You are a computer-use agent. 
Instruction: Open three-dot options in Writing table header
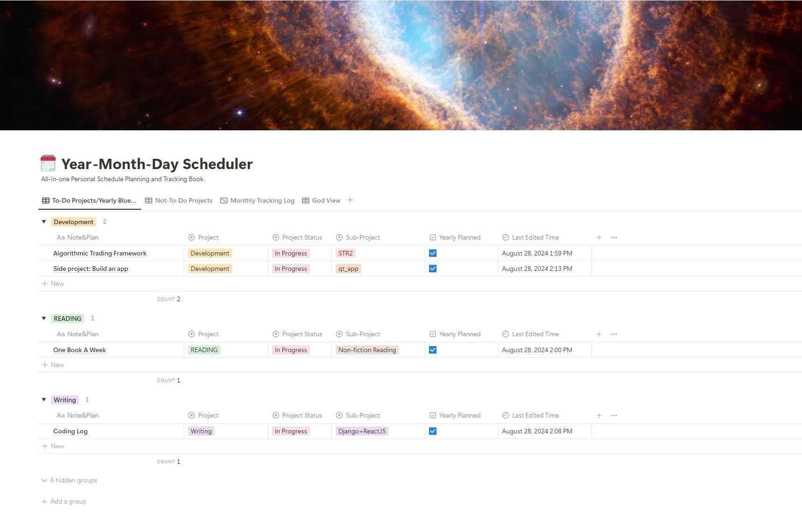[614, 415]
